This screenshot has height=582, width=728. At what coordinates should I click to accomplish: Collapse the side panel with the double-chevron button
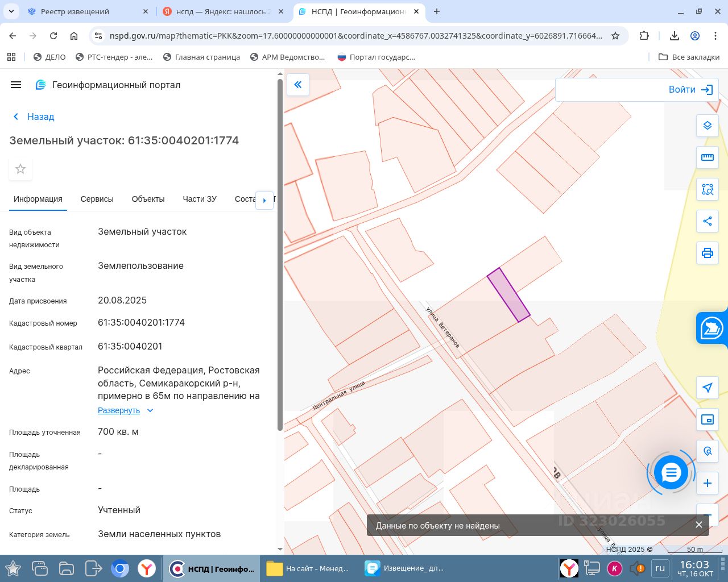298,85
